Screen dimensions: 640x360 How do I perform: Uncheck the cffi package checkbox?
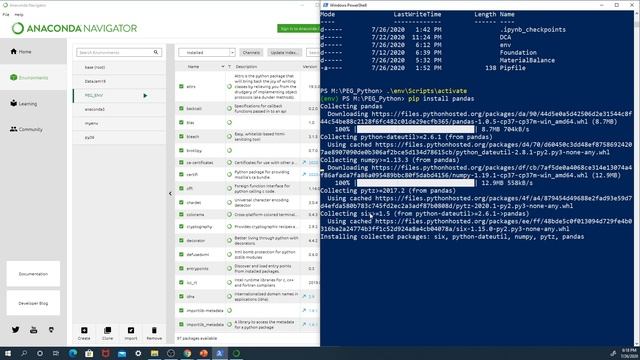[x=181, y=188]
